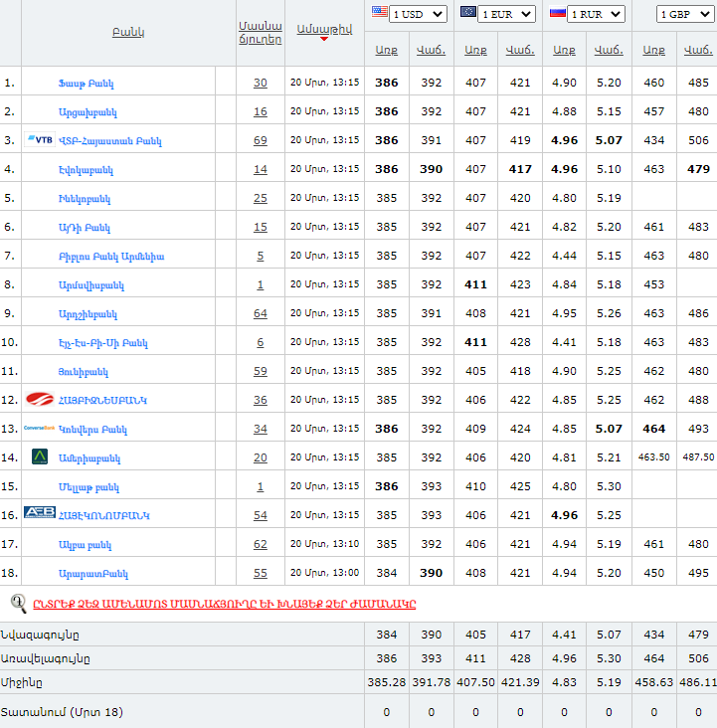
Task: Click the Տատանում (Մրտ 18) row label
Action: pos(62,712)
